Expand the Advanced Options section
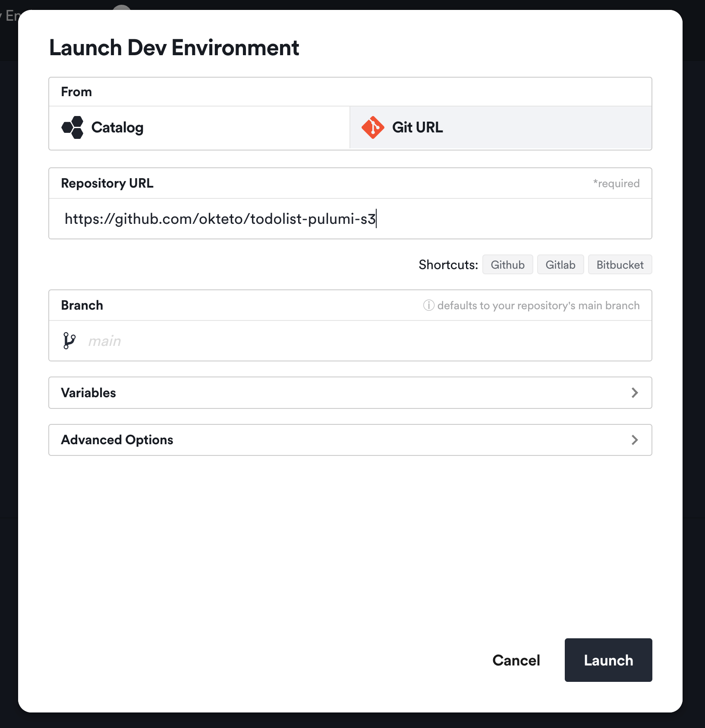Screen dimensions: 705x728 (350, 440)
